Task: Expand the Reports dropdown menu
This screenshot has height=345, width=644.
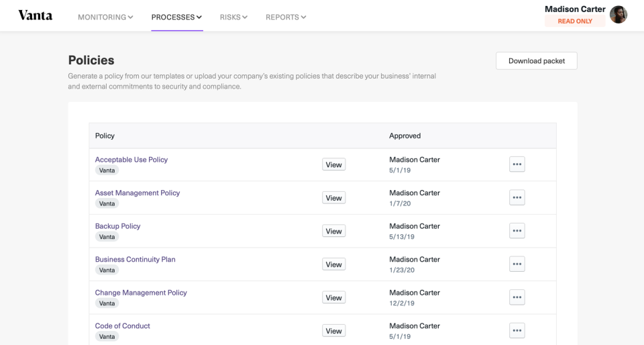Action: click(286, 17)
